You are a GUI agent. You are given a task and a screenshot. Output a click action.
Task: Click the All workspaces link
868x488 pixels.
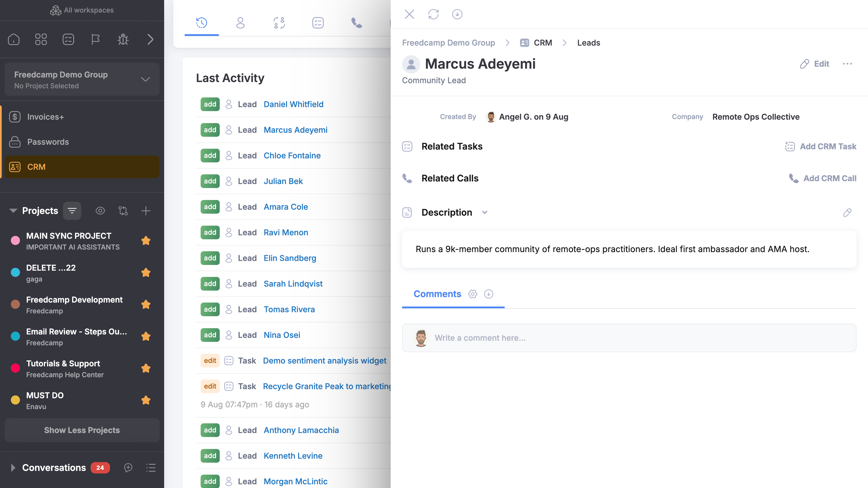tap(82, 10)
